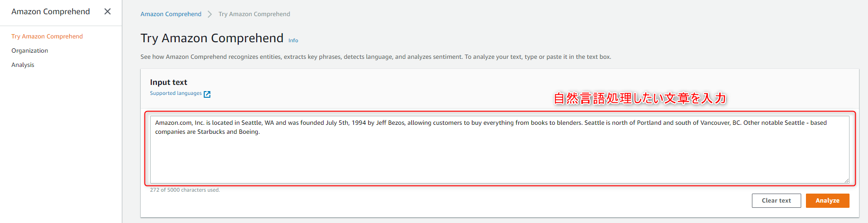Click the Try Amazon Comprehend breadcrumb text
The width and height of the screenshot is (868, 223).
click(254, 14)
